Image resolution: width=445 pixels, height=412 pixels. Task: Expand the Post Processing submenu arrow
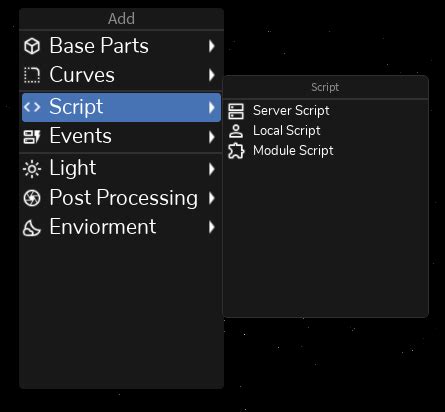(211, 198)
